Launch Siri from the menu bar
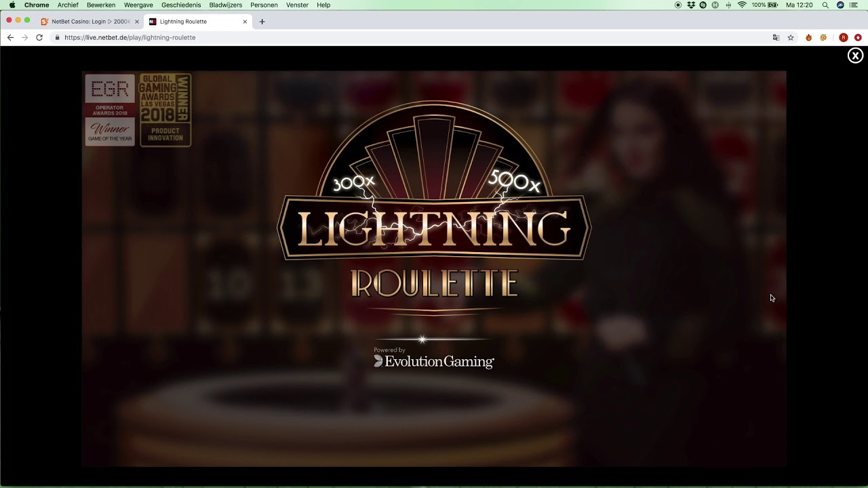 pyautogui.click(x=840, y=5)
